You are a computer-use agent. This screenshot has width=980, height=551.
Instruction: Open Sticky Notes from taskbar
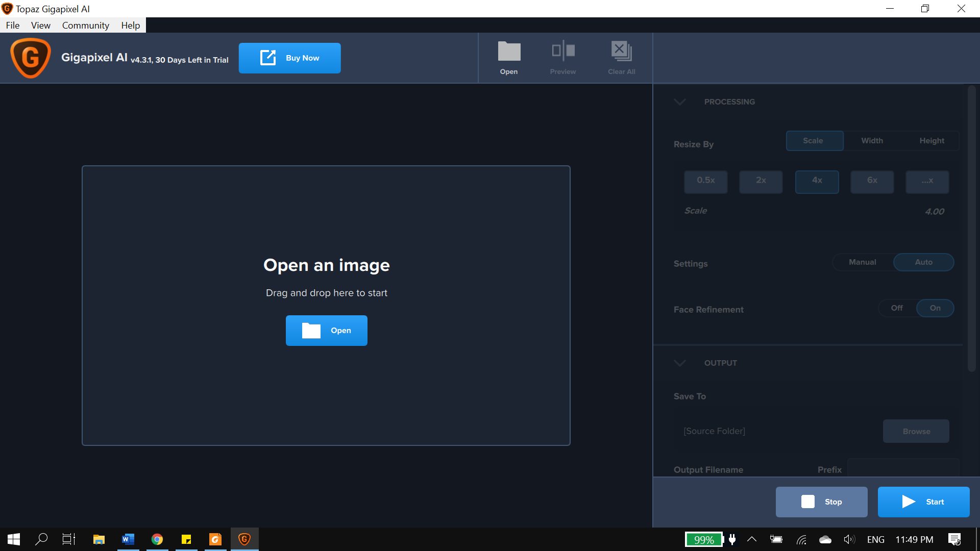(186, 539)
